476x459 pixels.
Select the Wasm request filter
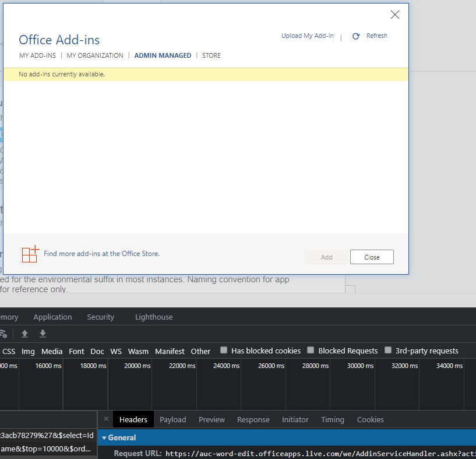(x=138, y=351)
